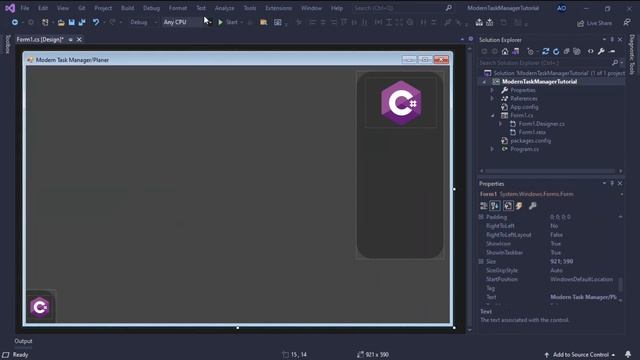Collapse the ModernTaskManagerTutorial project node
The width and height of the screenshot is (640, 360).
[x=484, y=82]
